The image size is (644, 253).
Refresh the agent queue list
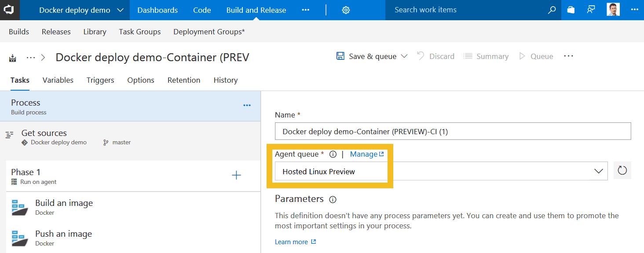click(x=622, y=171)
